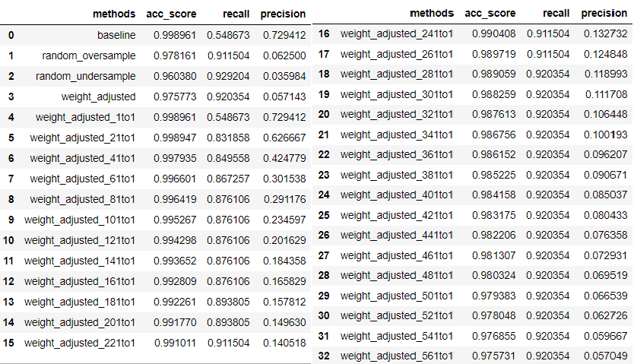Select the recall value 0.867257

(228, 179)
